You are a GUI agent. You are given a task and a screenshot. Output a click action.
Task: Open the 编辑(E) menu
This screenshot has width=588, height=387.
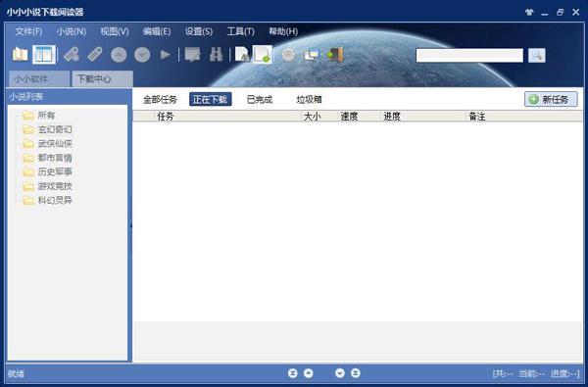click(x=157, y=32)
